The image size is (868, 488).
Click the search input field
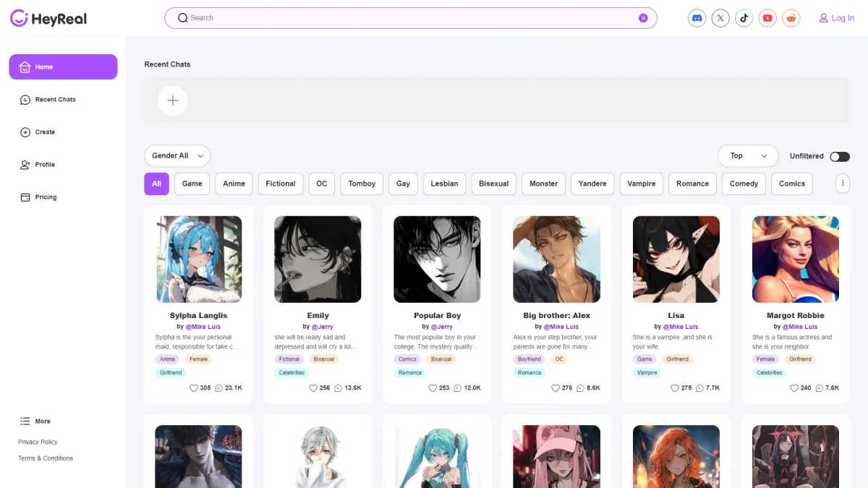pos(405,18)
